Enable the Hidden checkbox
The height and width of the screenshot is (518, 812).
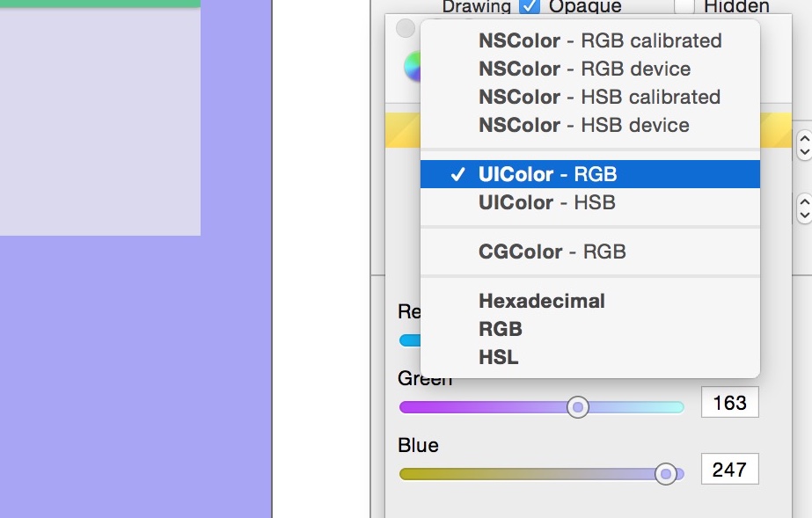click(x=684, y=6)
